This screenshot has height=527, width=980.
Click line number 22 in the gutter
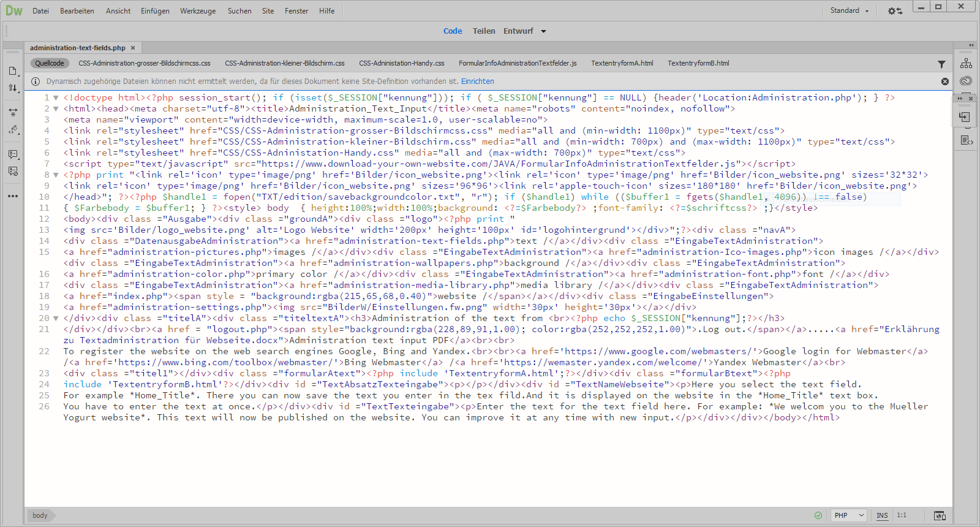pos(44,352)
